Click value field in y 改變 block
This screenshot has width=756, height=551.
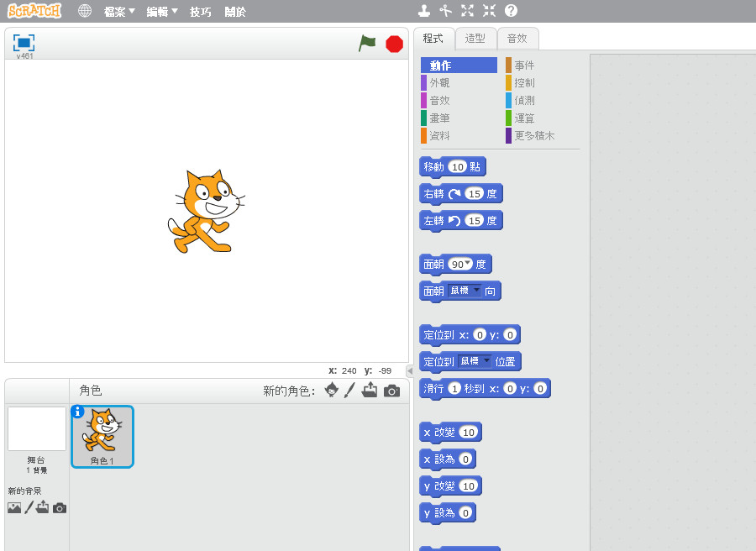pos(469,486)
